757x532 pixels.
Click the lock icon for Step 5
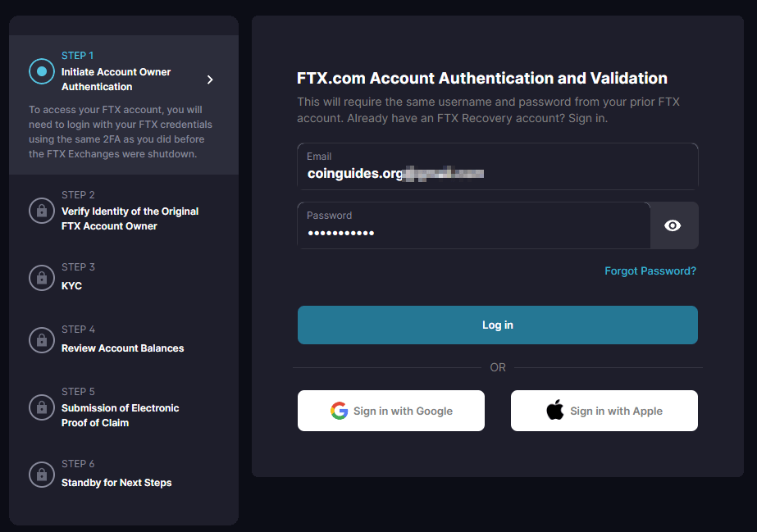(x=42, y=407)
